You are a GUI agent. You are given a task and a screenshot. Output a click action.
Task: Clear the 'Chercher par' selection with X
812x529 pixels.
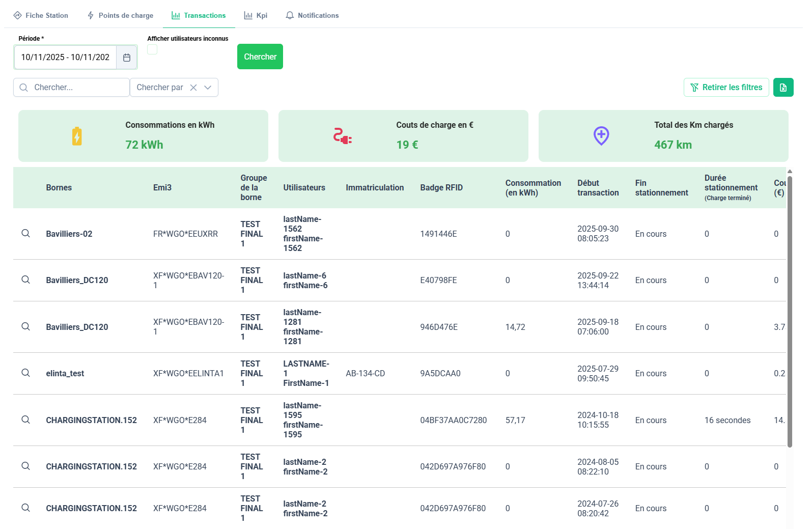click(x=193, y=88)
